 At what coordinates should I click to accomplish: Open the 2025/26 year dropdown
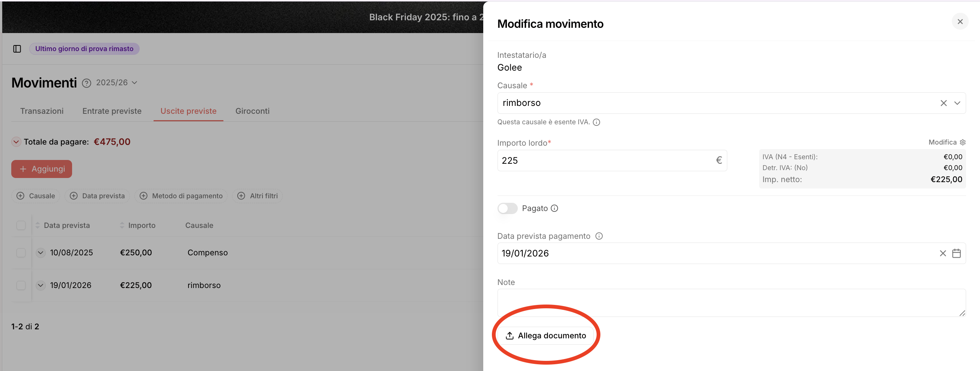tap(116, 83)
